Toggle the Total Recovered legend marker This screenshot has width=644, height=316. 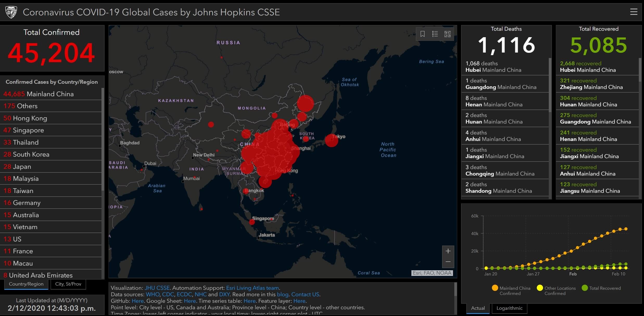[x=585, y=288]
